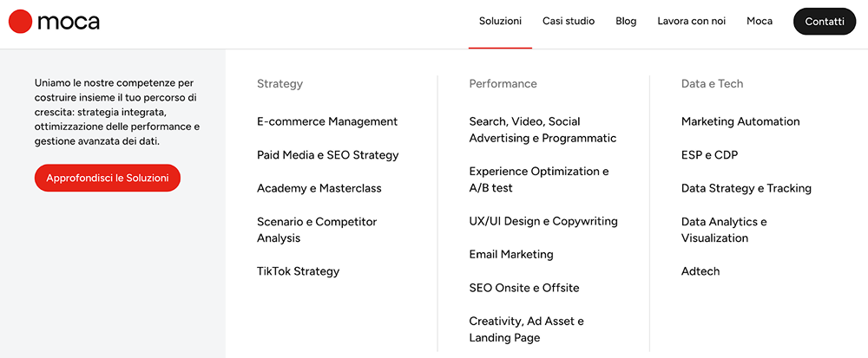This screenshot has width=868, height=358.
Task: Open UX/UI Design e Copywriting
Action: click(543, 221)
